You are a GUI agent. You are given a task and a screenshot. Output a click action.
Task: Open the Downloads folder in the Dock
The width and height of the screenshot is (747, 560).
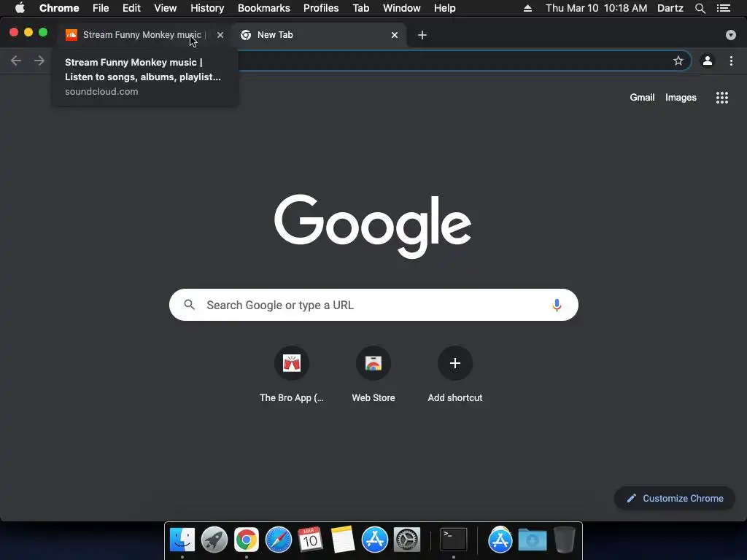coord(532,540)
